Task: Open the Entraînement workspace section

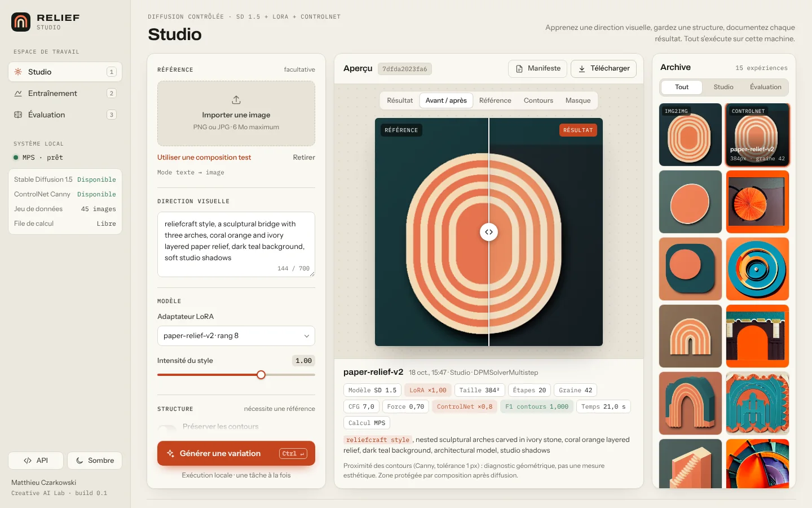Action: pos(65,93)
